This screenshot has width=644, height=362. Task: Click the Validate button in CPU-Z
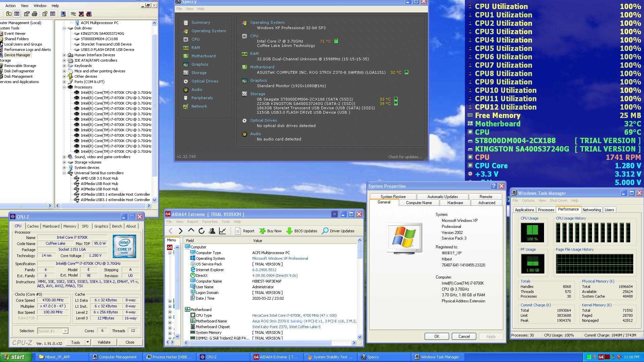coord(104,342)
